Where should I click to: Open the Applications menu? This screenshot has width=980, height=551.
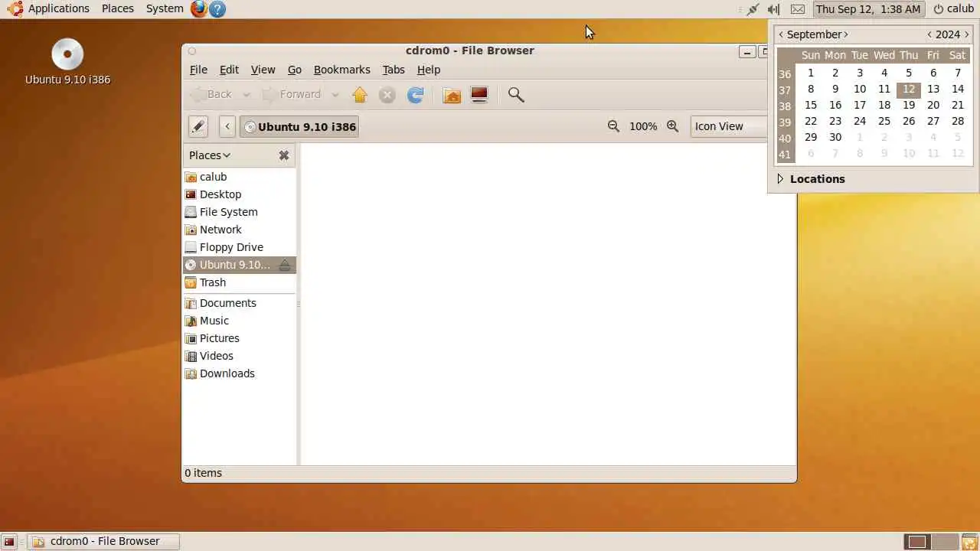click(50, 9)
